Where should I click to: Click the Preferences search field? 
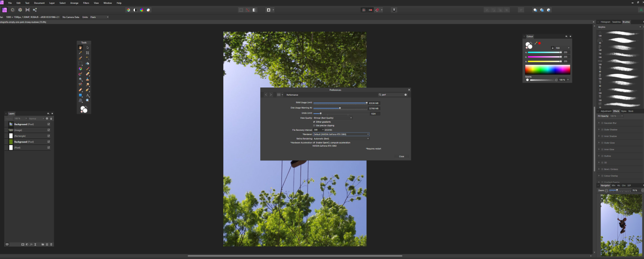[392, 95]
